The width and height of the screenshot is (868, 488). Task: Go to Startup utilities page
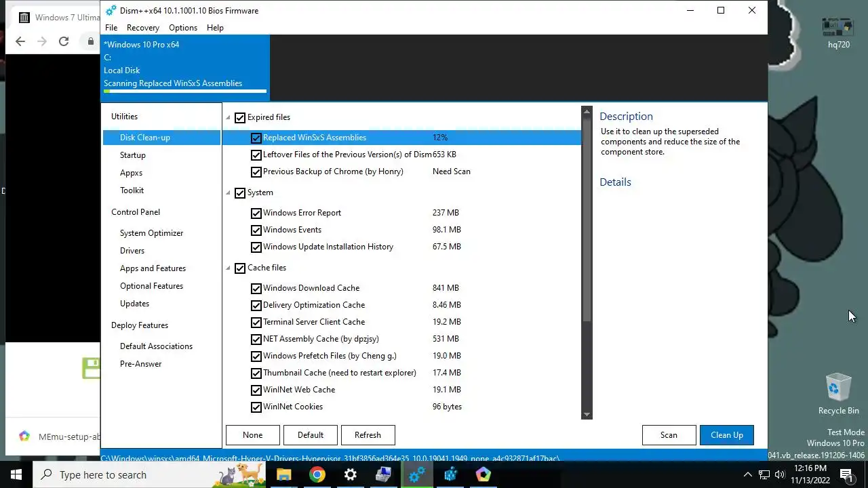pos(133,155)
